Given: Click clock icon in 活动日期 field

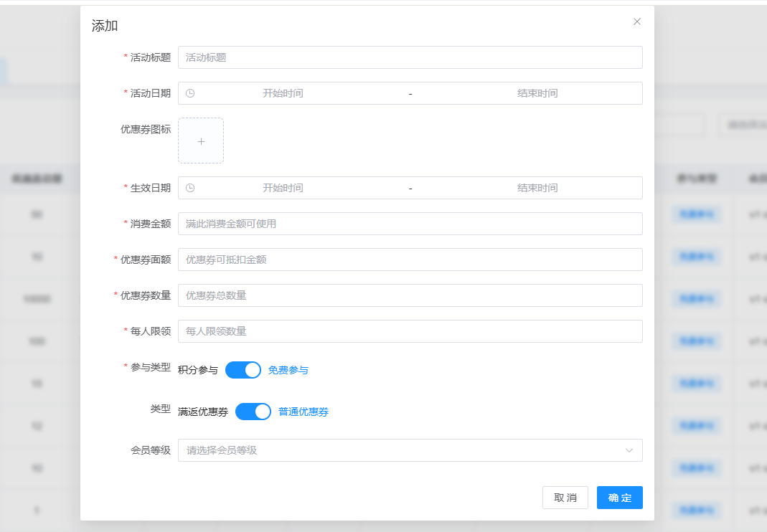Looking at the screenshot, I should click(190, 93).
